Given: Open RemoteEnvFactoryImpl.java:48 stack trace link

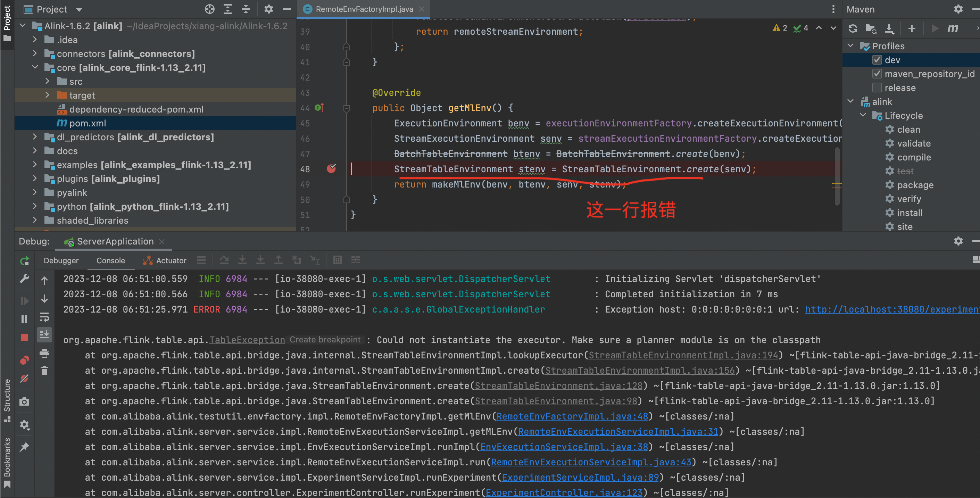Looking at the screenshot, I should click(x=572, y=416).
